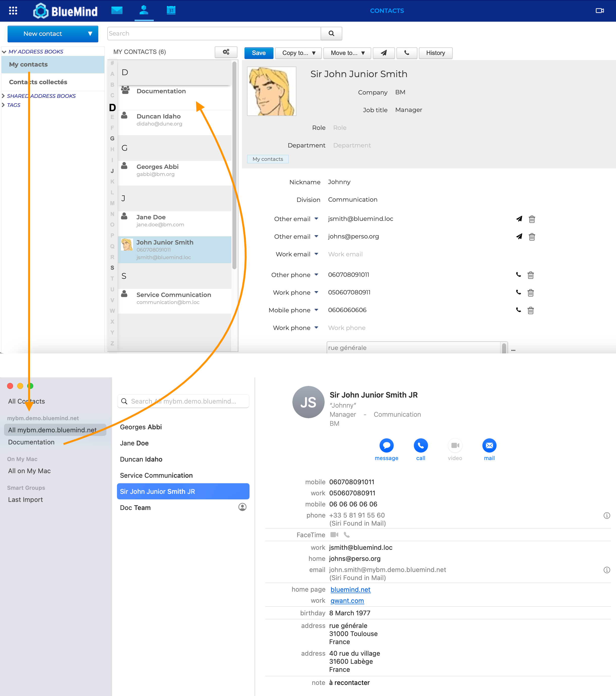
Task: Open the Mail envelope icon in the header
Action: pyautogui.click(x=117, y=10)
